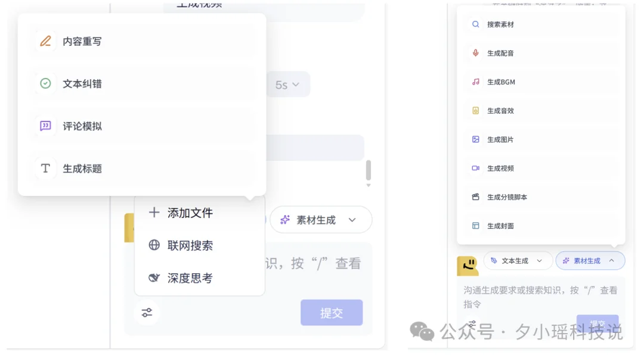Open the 文本生成 dropdown
Viewport: 644px width, 358px height.
coord(518,260)
